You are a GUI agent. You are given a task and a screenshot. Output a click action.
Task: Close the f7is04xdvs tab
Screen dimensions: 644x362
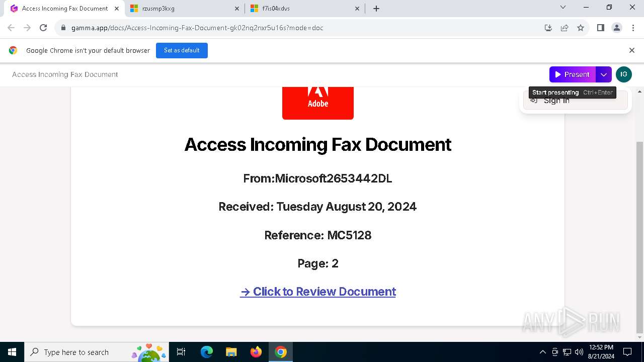(357, 9)
